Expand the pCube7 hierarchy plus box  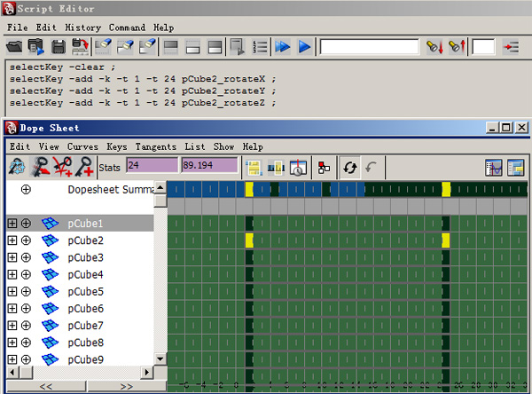(x=12, y=326)
